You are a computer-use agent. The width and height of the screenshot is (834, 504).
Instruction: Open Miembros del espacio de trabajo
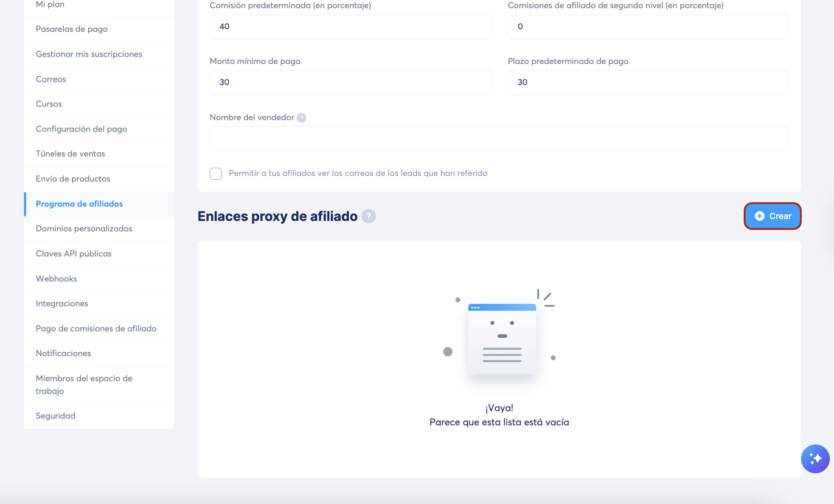(84, 385)
